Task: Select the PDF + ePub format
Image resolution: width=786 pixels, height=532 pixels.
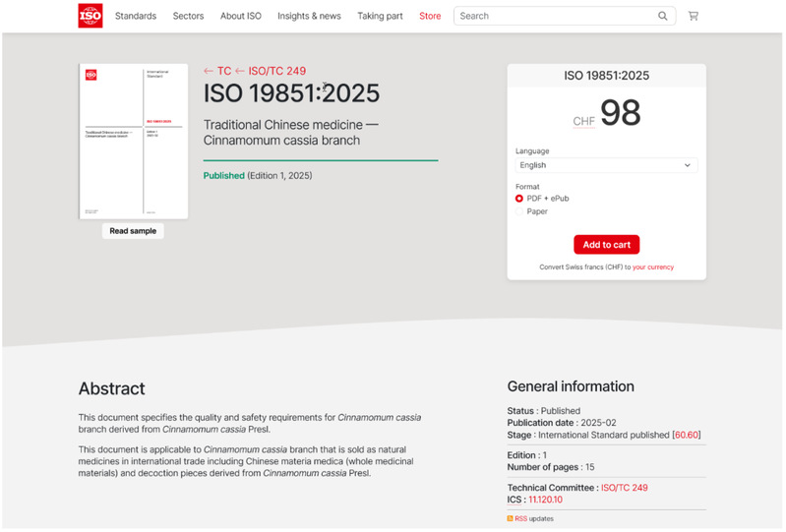Action: (519, 199)
